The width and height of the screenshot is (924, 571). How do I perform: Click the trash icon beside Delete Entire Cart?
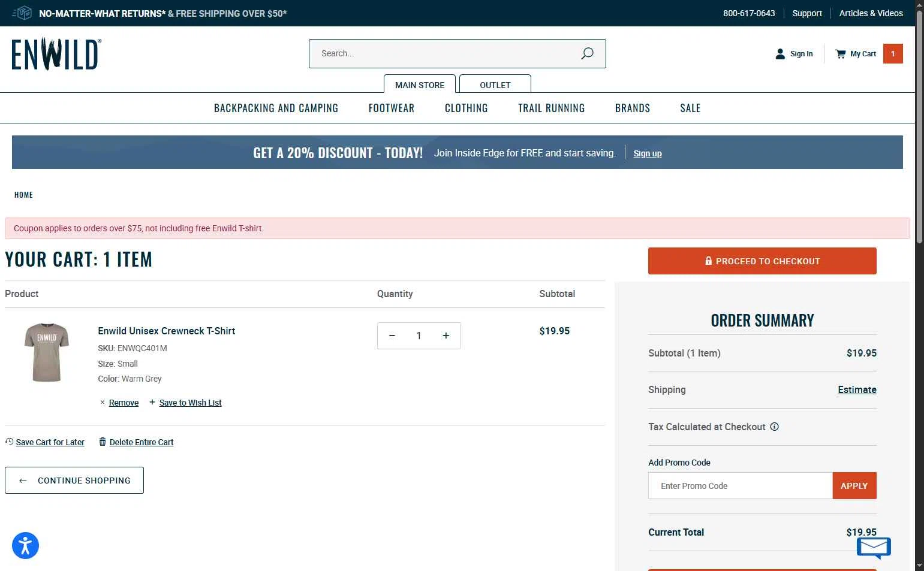coord(103,442)
